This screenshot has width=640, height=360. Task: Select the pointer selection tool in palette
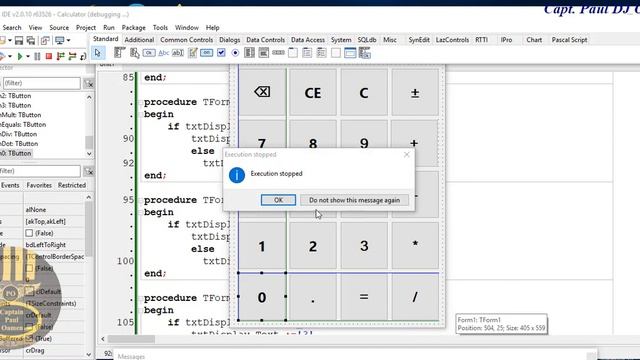pos(98,53)
